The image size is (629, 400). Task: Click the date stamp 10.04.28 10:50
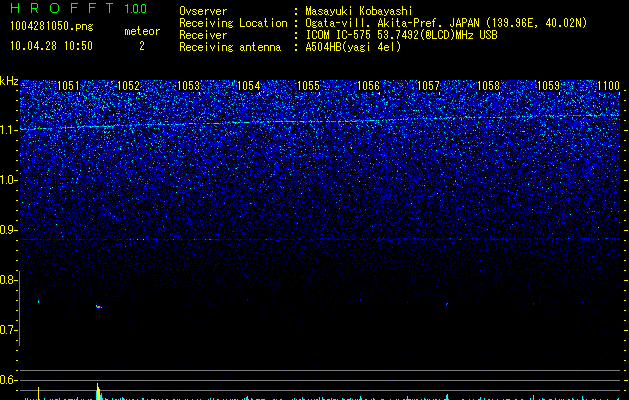click(51, 46)
